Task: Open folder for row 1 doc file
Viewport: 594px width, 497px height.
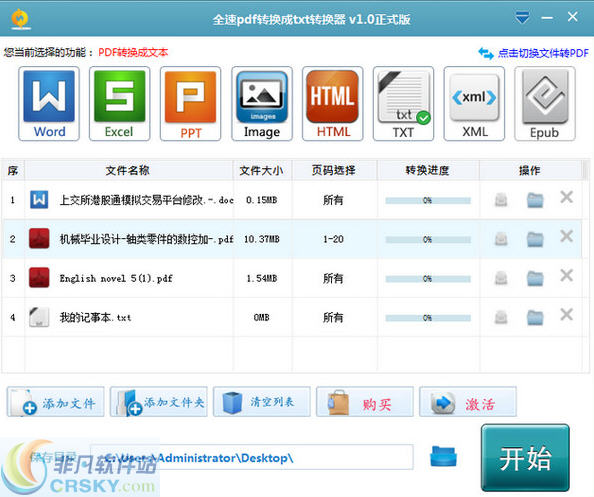Action: click(x=535, y=200)
